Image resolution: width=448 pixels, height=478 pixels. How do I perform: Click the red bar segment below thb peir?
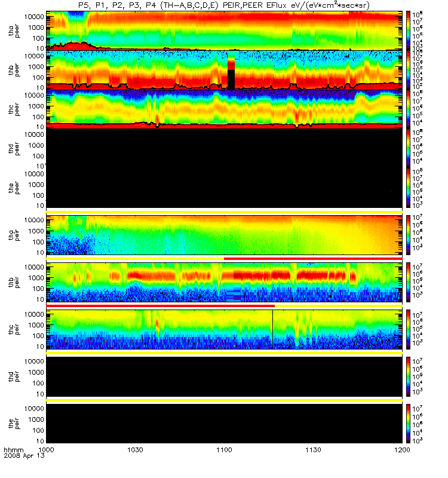pyautogui.click(x=160, y=306)
